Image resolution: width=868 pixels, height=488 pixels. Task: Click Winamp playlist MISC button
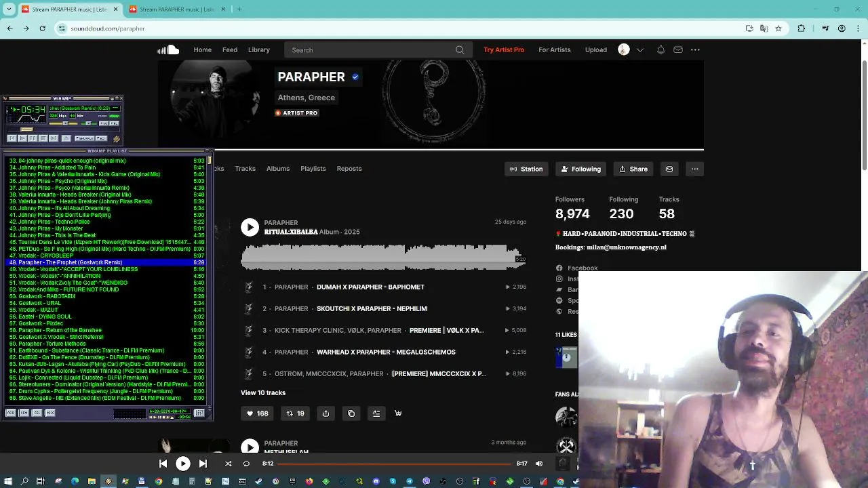tap(50, 413)
